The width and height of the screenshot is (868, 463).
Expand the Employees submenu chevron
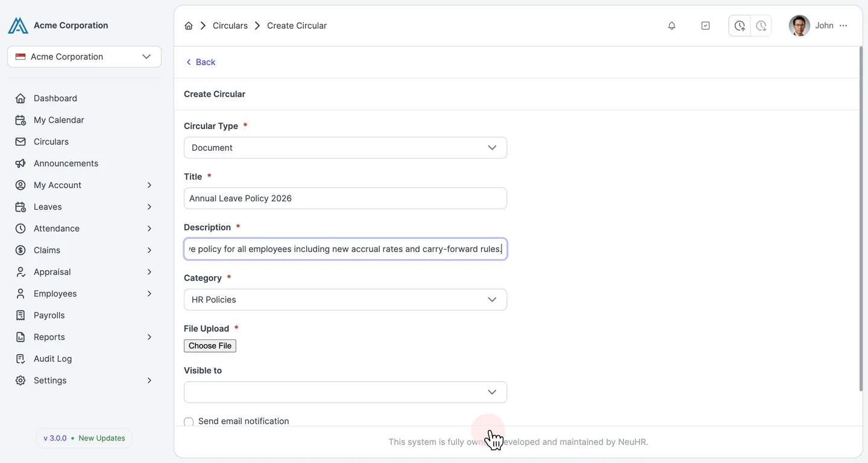(x=149, y=294)
